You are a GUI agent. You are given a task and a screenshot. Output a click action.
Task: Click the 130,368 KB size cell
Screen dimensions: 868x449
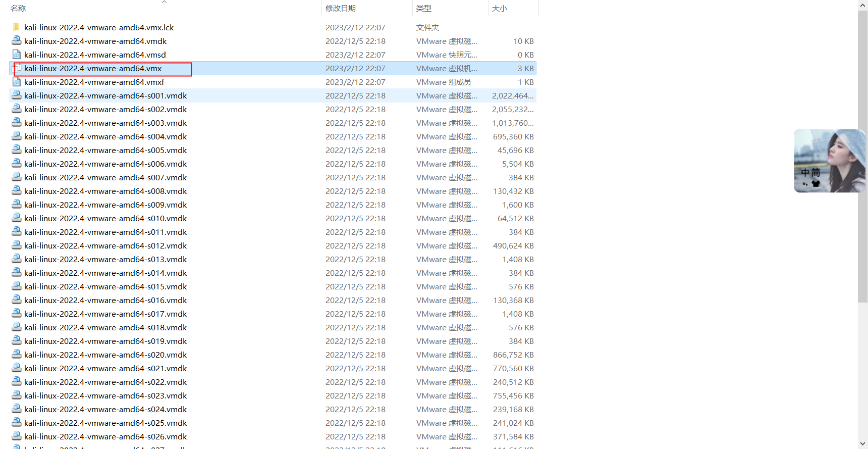click(x=513, y=300)
